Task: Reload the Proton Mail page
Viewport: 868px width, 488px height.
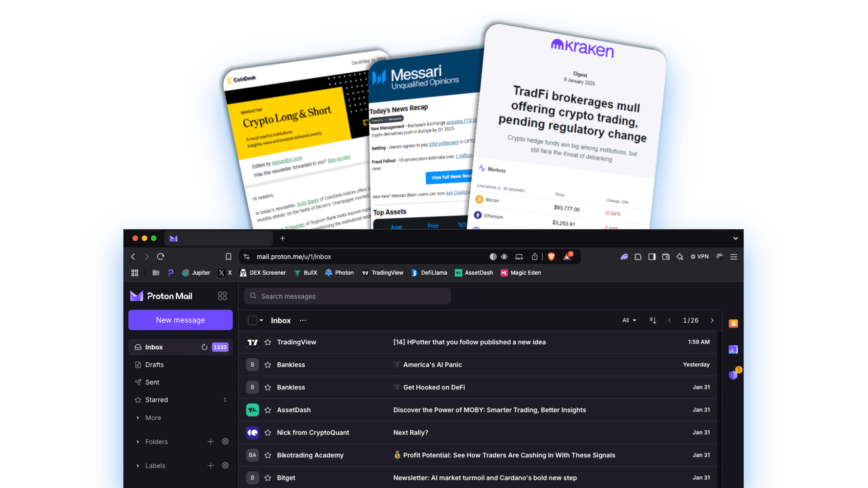Action: (x=160, y=257)
